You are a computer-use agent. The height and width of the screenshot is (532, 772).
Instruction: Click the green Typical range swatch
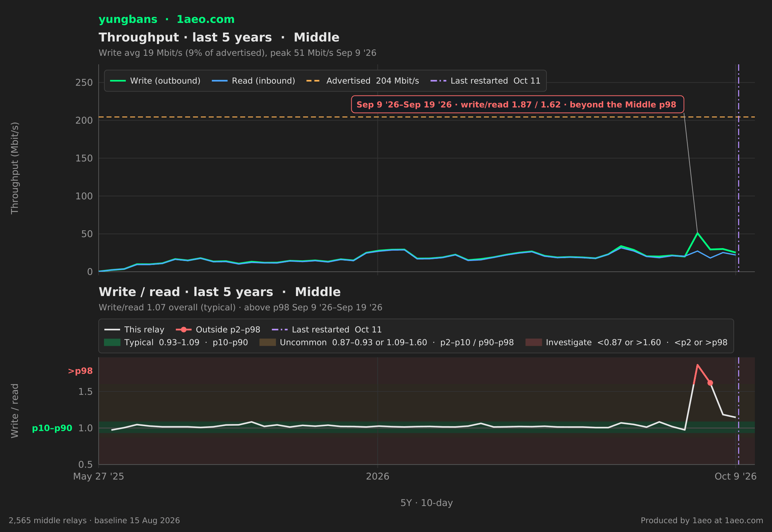pos(112,343)
